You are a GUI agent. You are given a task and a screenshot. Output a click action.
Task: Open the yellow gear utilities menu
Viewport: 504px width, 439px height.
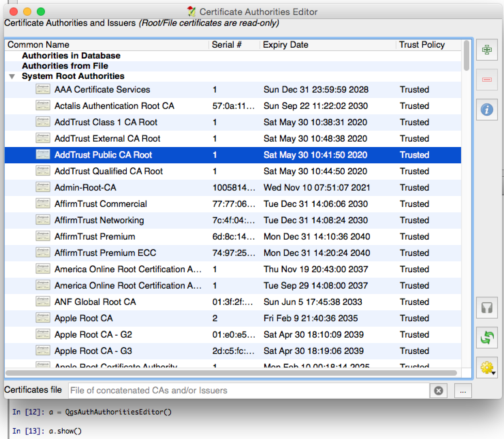487,368
